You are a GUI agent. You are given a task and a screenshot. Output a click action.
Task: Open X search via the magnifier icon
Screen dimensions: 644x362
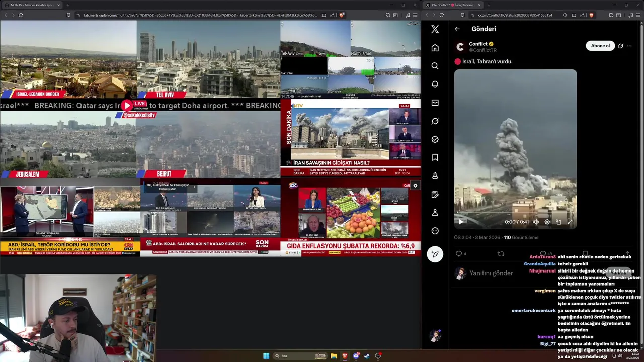click(x=435, y=66)
